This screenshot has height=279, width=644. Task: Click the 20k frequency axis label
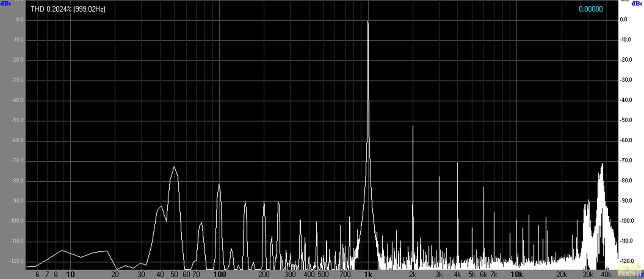pos(561,274)
